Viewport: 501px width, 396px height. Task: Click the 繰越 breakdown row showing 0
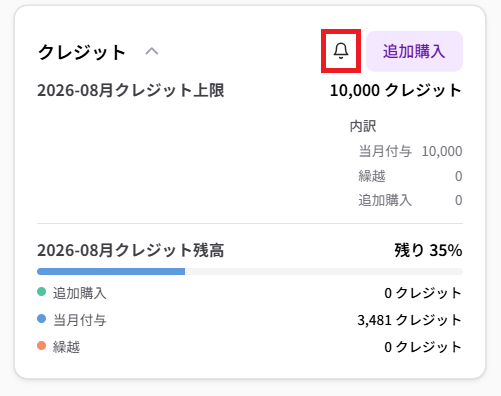point(410,176)
